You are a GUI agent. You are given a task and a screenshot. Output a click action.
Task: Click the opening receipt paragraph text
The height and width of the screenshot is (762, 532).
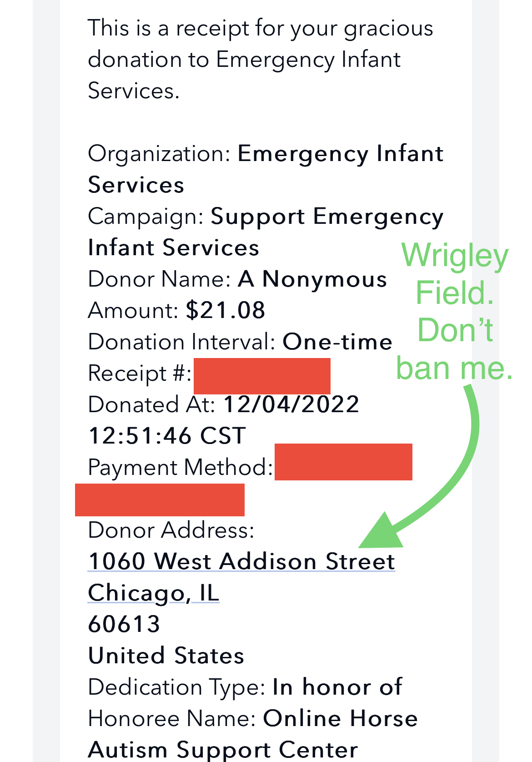click(x=260, y=59)
